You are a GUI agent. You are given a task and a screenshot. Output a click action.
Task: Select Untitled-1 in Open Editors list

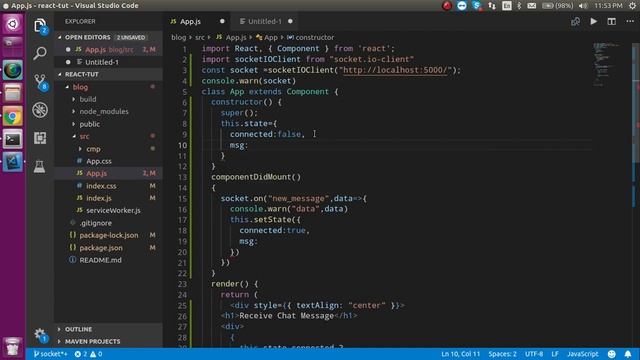(x=108, y=62)
